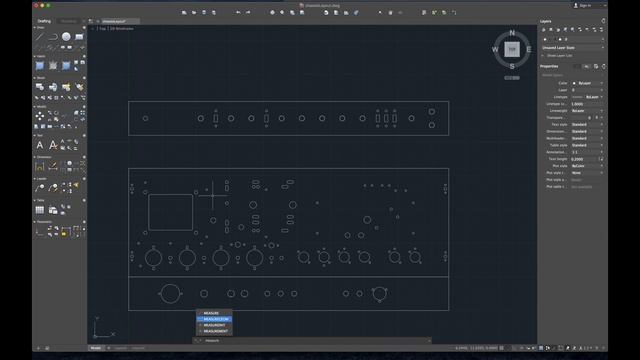Click the N direction on ViewCube
Image resolution: width=640 pixels, height=360 pixels.
512,33
